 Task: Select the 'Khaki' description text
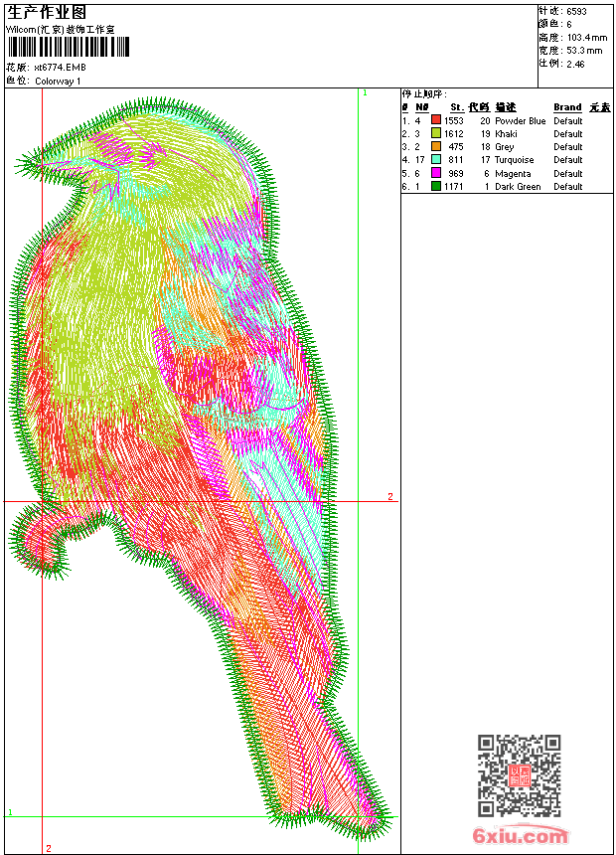tap(506, 133)
